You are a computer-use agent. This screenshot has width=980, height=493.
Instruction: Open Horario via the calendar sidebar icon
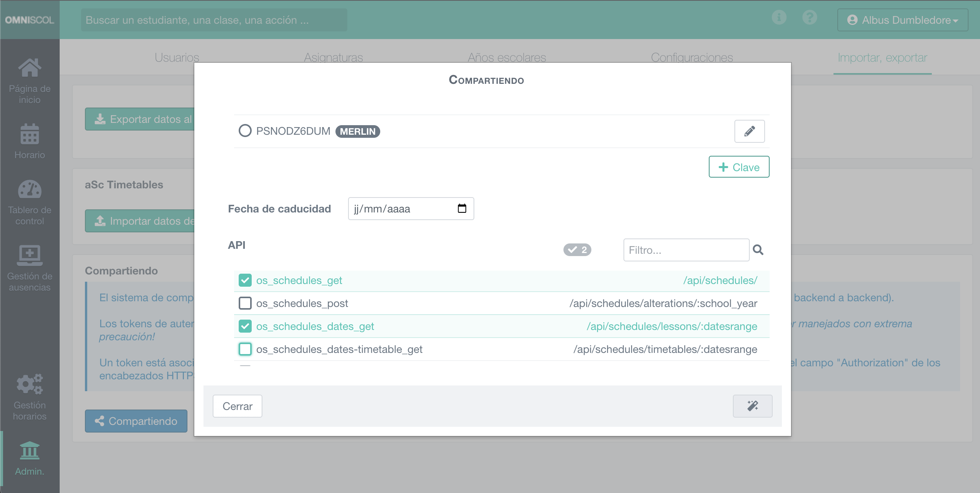29,135
